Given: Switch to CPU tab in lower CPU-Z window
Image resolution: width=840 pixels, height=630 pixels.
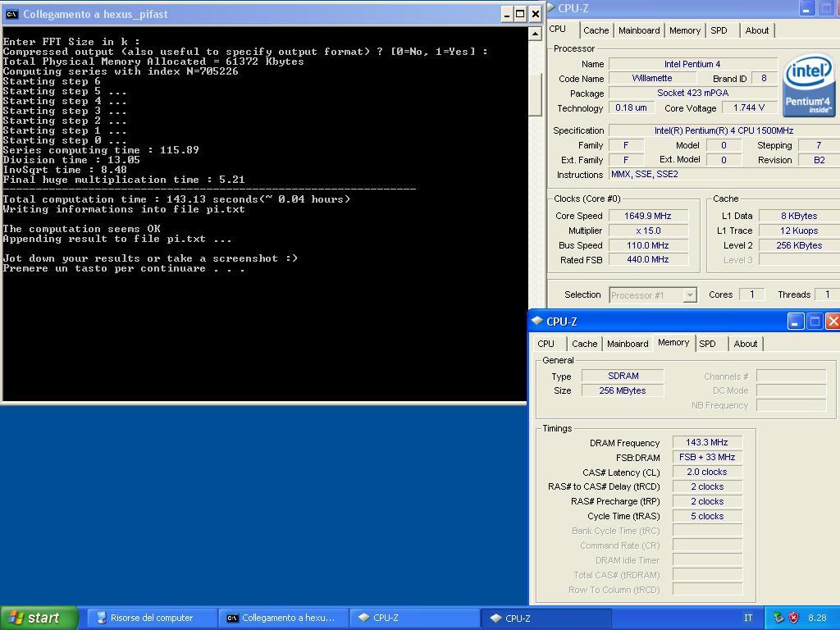Looking at the screenshot, I should pos(546,344).
